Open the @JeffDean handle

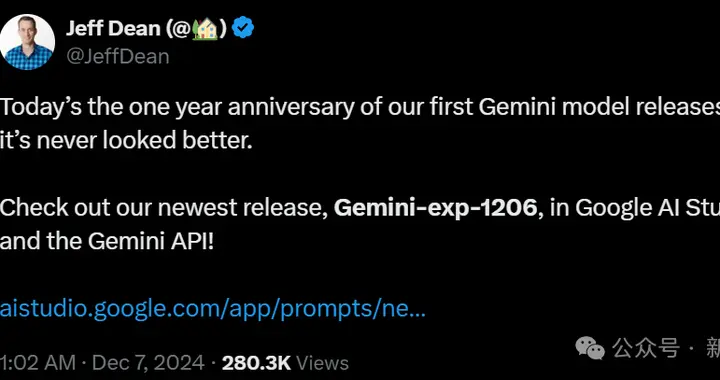click(x=118, y=56)
